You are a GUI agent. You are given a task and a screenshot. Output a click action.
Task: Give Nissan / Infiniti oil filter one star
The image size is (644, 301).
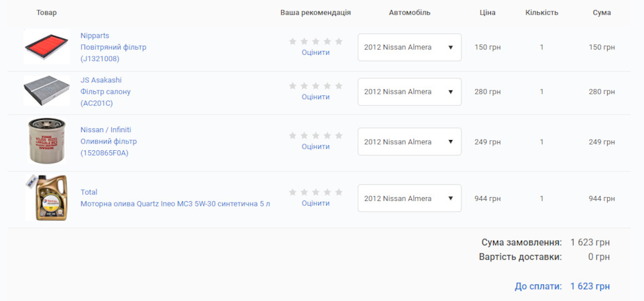pyautogui.click(x=292, y=135)
